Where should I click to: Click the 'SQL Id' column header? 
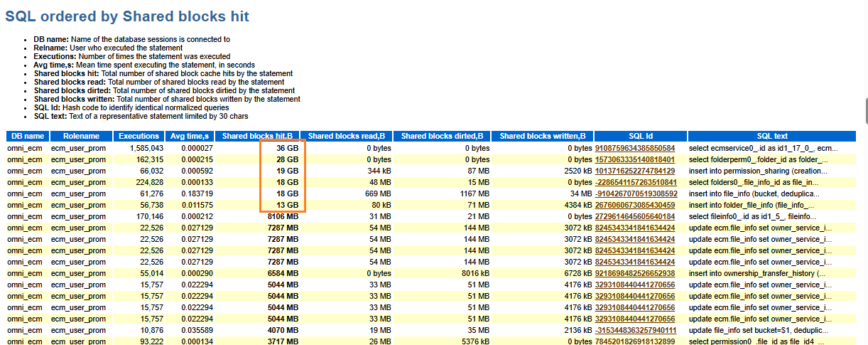pos(641,136)
